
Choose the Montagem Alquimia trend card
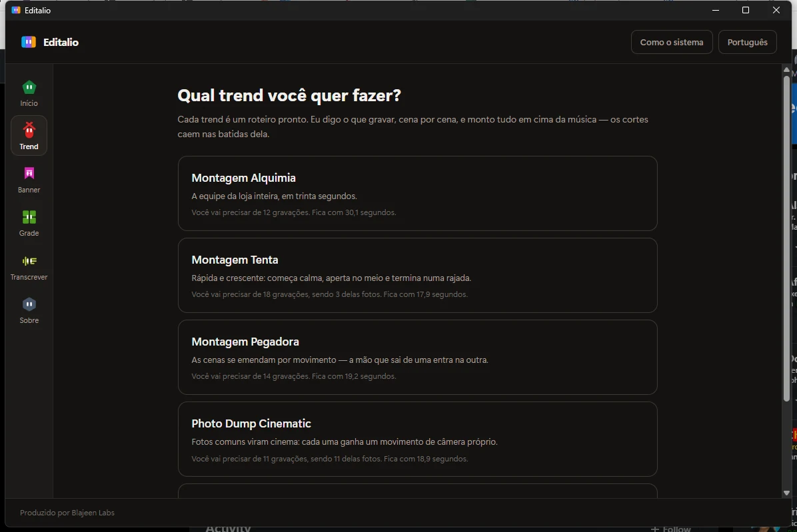(417, 193)
